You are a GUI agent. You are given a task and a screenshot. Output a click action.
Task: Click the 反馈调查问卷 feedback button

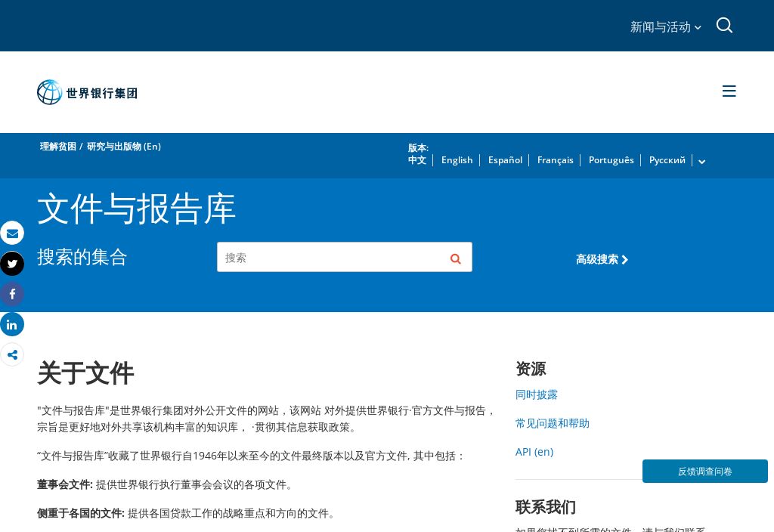pyautogui.click(x=704, y=471)
